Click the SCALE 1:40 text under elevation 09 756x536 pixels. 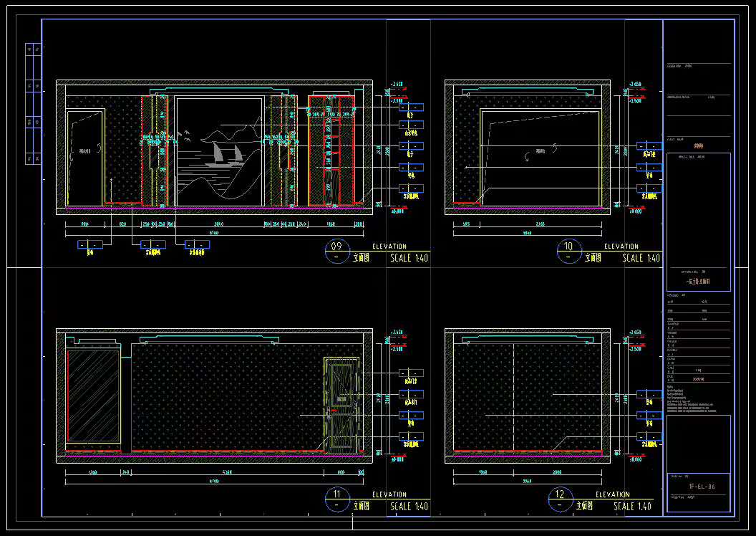click(x=409, y=258)
